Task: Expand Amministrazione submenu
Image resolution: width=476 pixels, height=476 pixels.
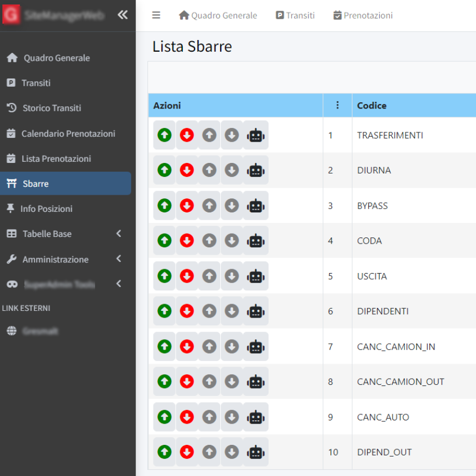Action: click(x=118, y=259)
